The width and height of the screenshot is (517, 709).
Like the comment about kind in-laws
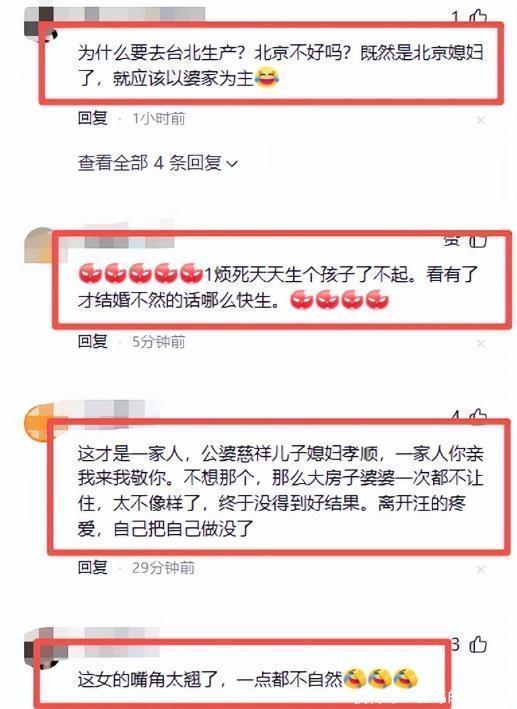pyautogui.click(x=478, y=417)
